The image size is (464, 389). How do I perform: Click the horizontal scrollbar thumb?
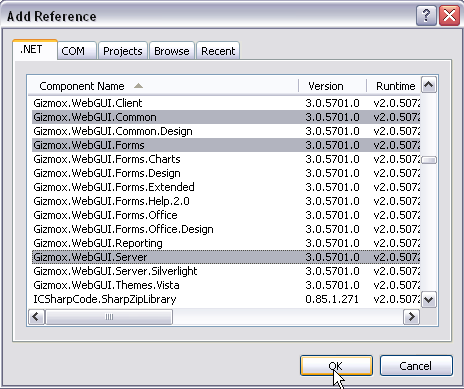[x=109, y=317]
